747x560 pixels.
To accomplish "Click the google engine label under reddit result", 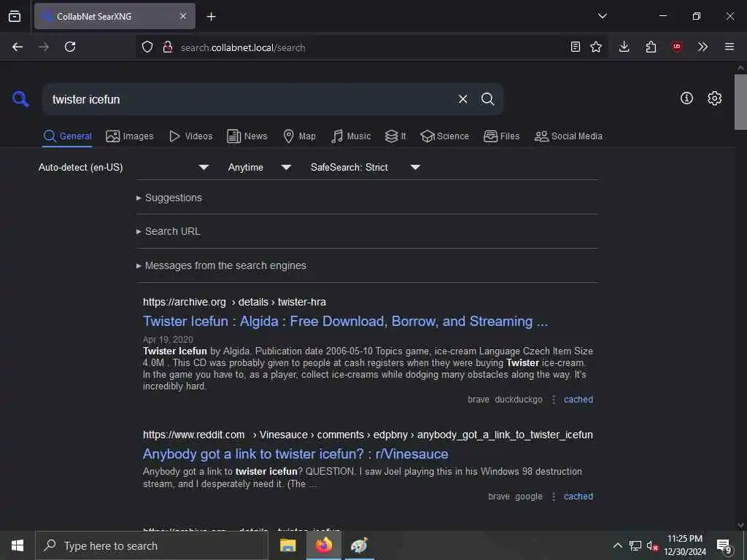I will tap(529, 496).
